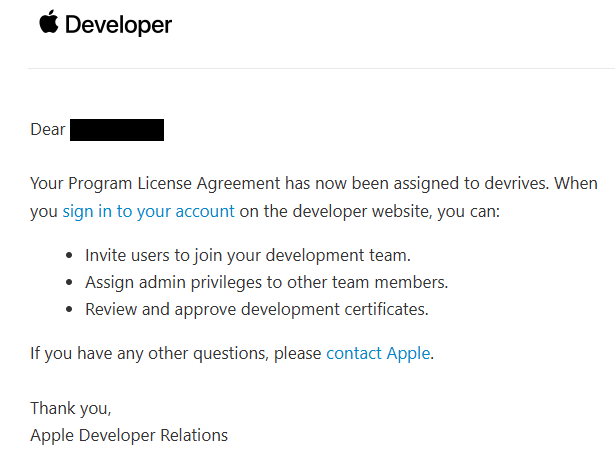The width and height of the screenshot is (615, 470).
Task: Select 'Assign admin privileges to other team members.'
Action: pos(267,282)
